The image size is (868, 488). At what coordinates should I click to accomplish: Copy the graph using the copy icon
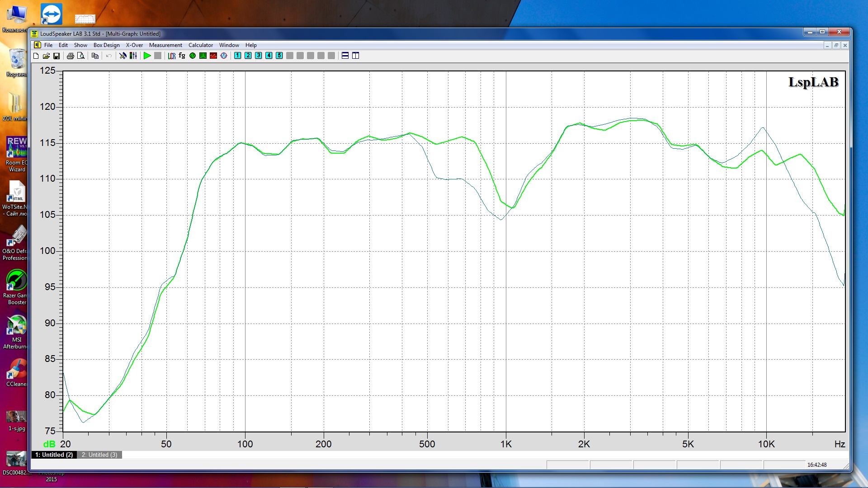[95, 56]
